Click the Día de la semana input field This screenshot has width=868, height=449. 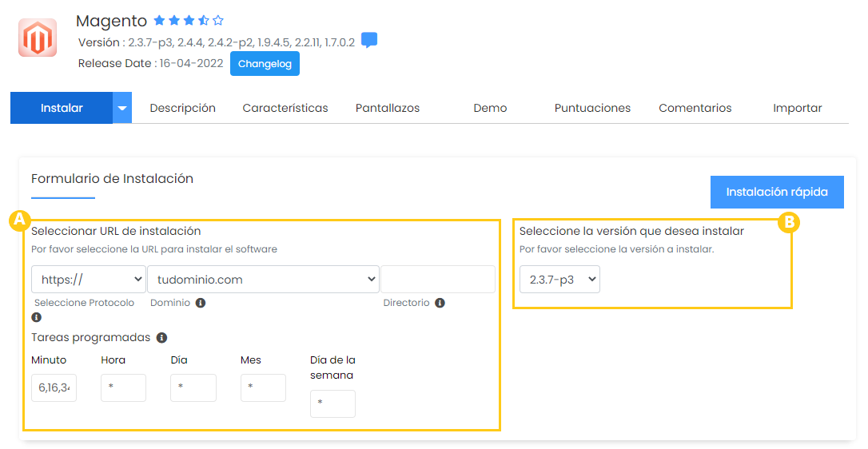(x=332, y=403)
